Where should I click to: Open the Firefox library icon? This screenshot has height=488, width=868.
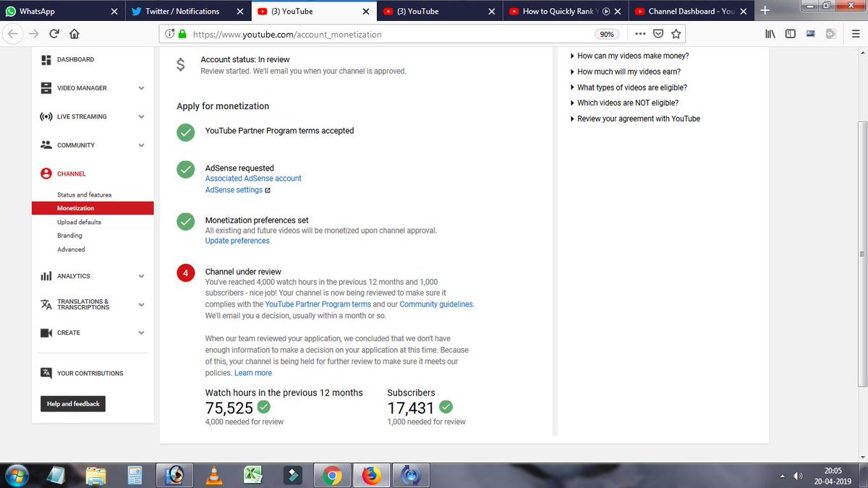coord(770,34)
